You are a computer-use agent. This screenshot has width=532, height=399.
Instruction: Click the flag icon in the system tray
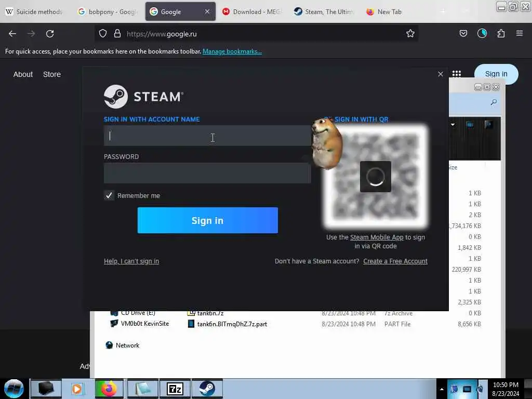click(x=454, y=389)
